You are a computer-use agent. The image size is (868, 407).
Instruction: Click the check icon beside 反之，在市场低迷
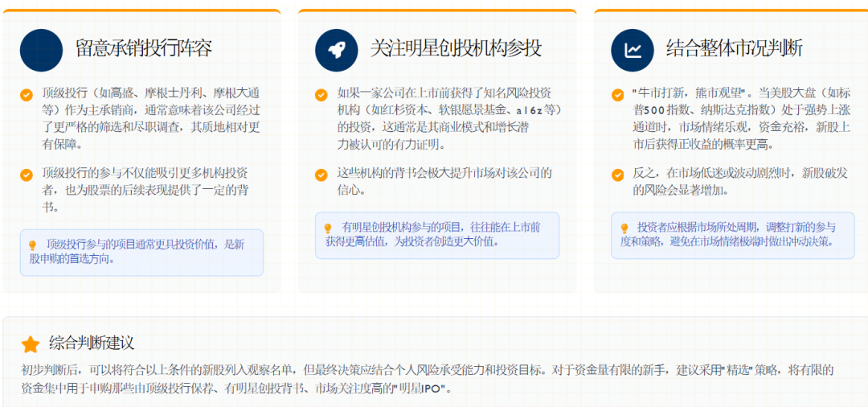point(617,175)
